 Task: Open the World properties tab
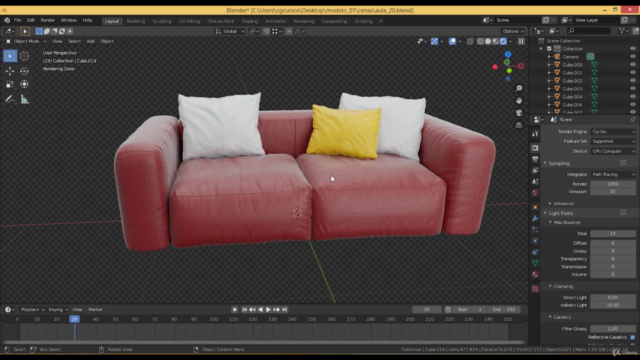click(535, 193)
